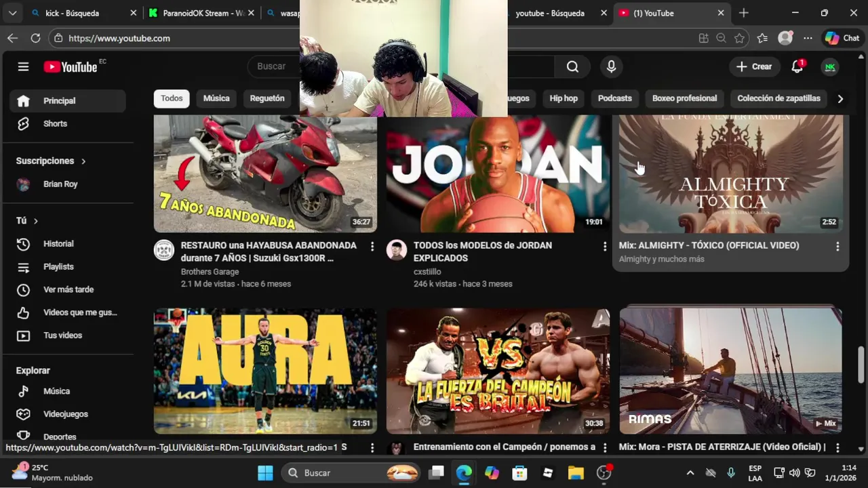Click RESTAURO una HAYABUSA video title
Screen dimensions: 868x488
click(269, 251)
